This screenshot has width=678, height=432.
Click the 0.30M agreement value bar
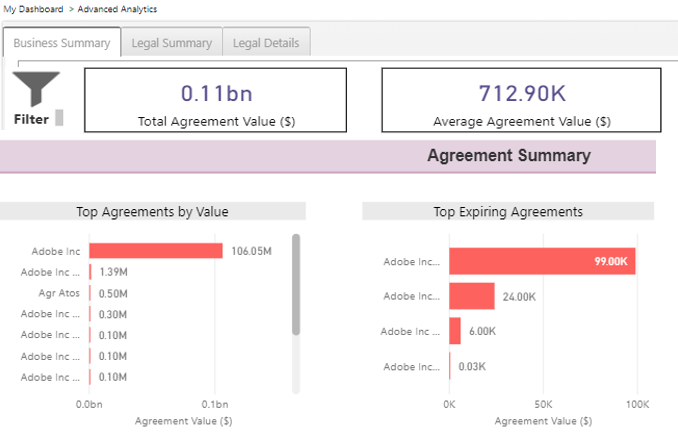coord(90,314)
